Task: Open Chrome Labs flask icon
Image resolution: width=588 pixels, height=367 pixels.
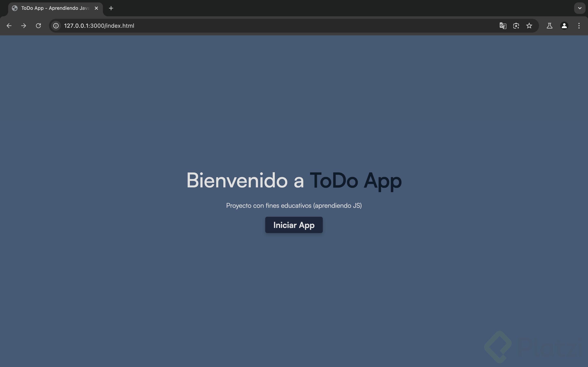Action: 550,26
